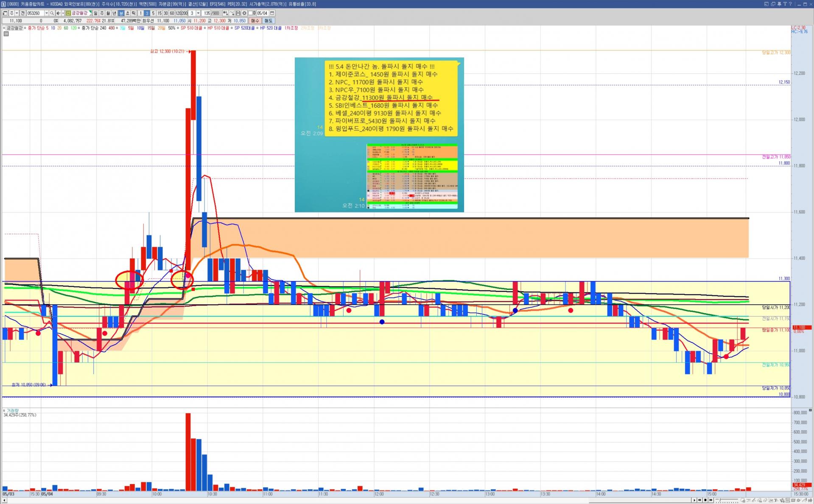
Task: Click the 매도 sell button
Action: 269,20
